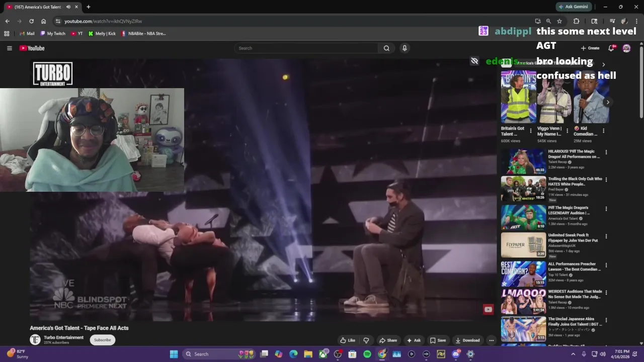Open the Chrome apps grid icon

tap(7, 34)
